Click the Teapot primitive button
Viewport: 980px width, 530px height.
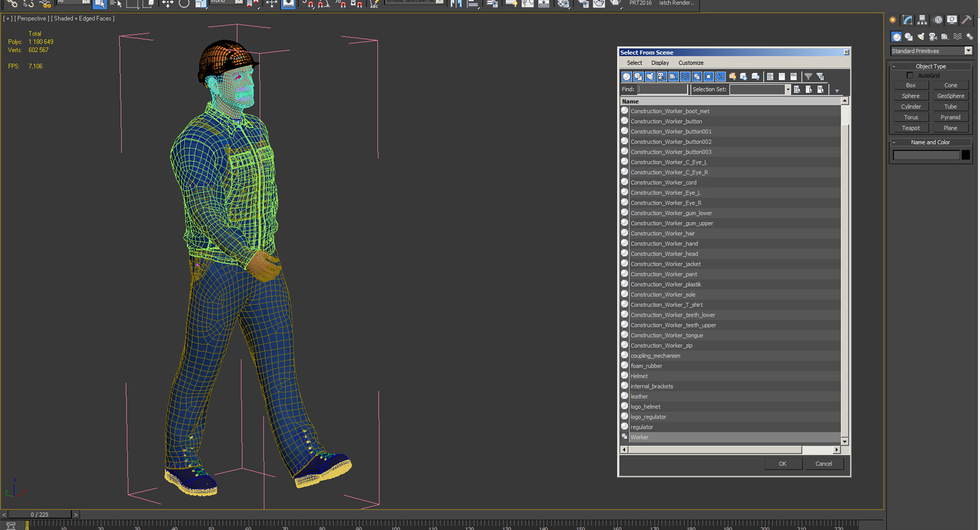pos(910,128)
